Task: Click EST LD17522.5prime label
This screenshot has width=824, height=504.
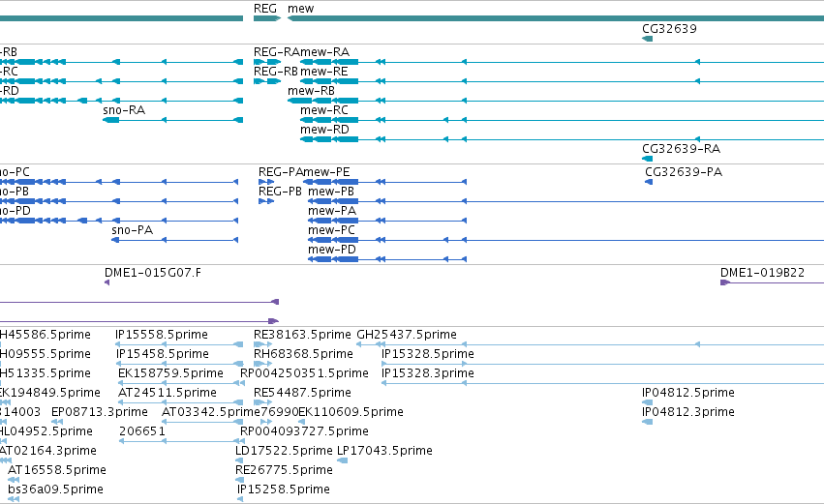Action: (x=284, y=452)
